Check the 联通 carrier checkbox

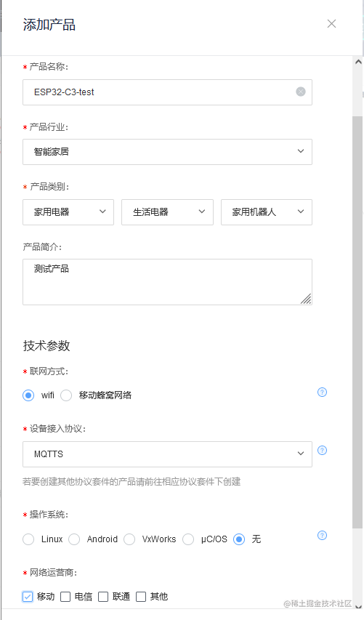pyautogui.click(x=103, y=597)
